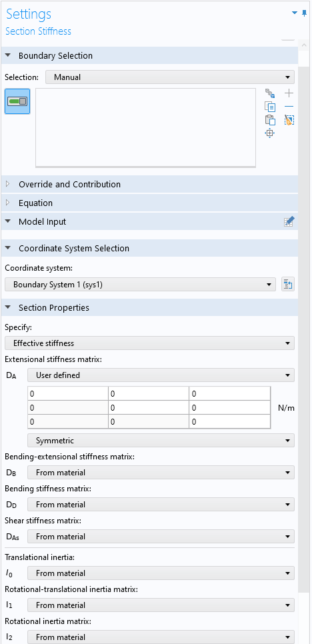Click the Model Input edit table icon
This screenshot has width=312, height=644.
[289, 222]
